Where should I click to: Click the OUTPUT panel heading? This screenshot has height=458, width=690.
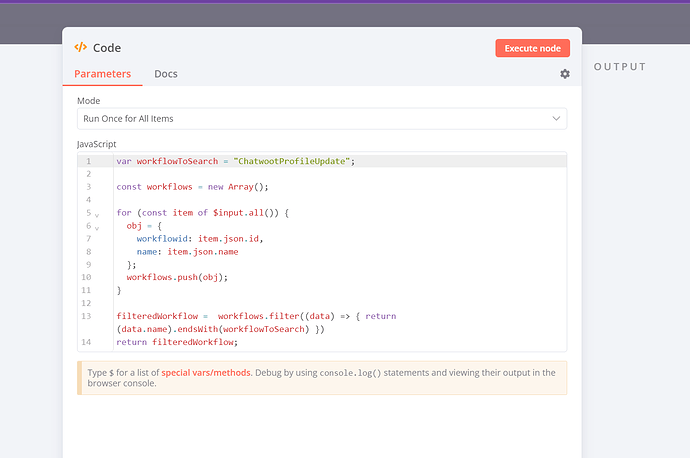620,67
